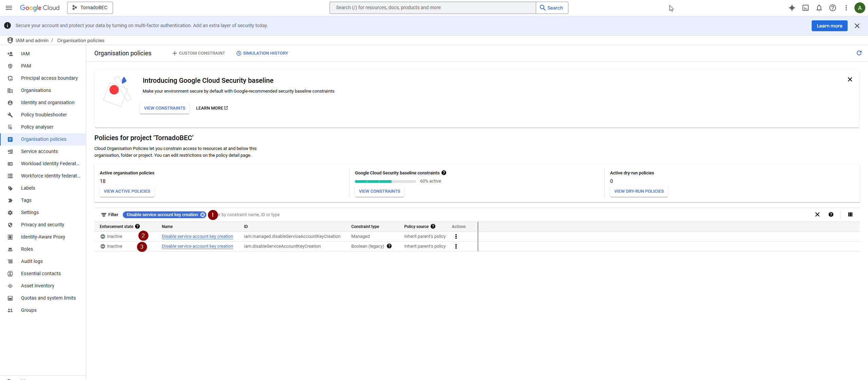Open actions menu for managed constraint row

tap(456, 236)
